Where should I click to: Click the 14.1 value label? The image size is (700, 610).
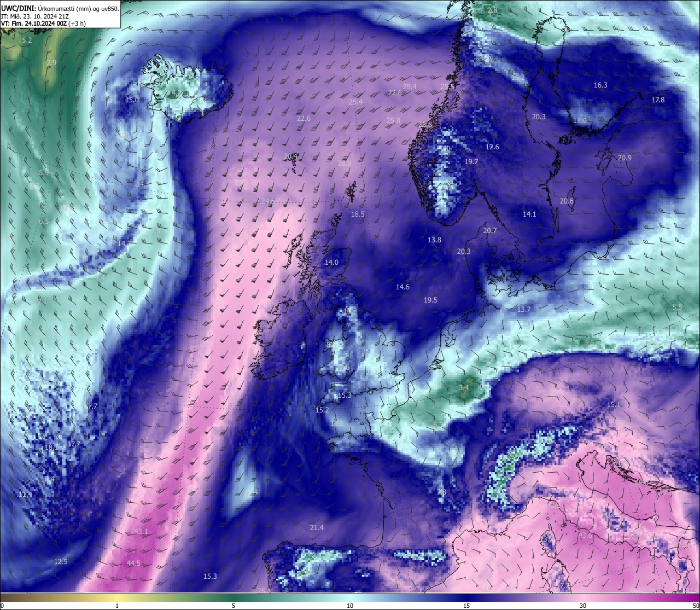(x=529, y=214)
